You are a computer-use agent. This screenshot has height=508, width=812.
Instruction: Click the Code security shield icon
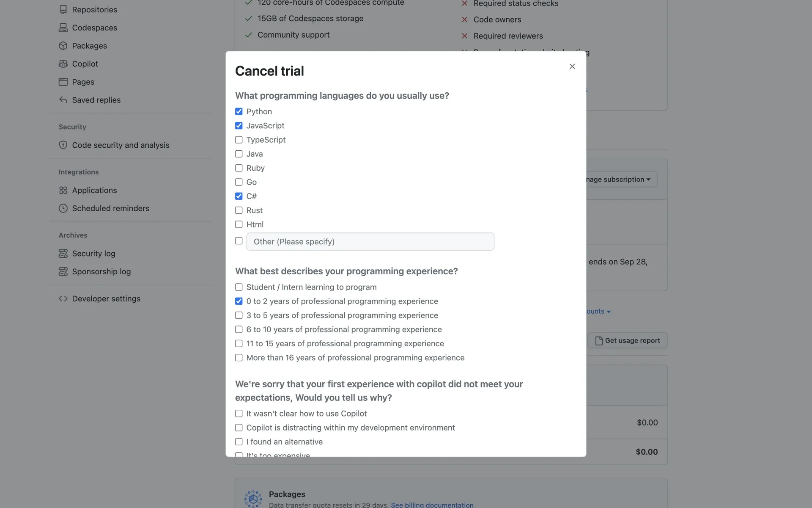pos(63,145)
